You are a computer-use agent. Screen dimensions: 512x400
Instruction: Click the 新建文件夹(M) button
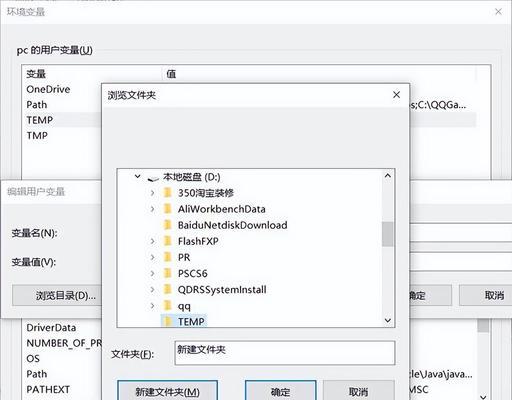[167, 391]
